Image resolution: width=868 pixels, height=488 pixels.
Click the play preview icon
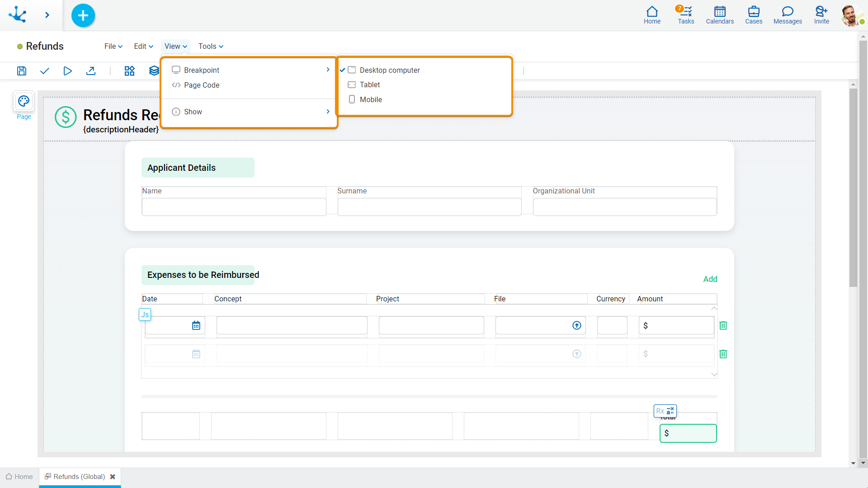click(67, 71)
